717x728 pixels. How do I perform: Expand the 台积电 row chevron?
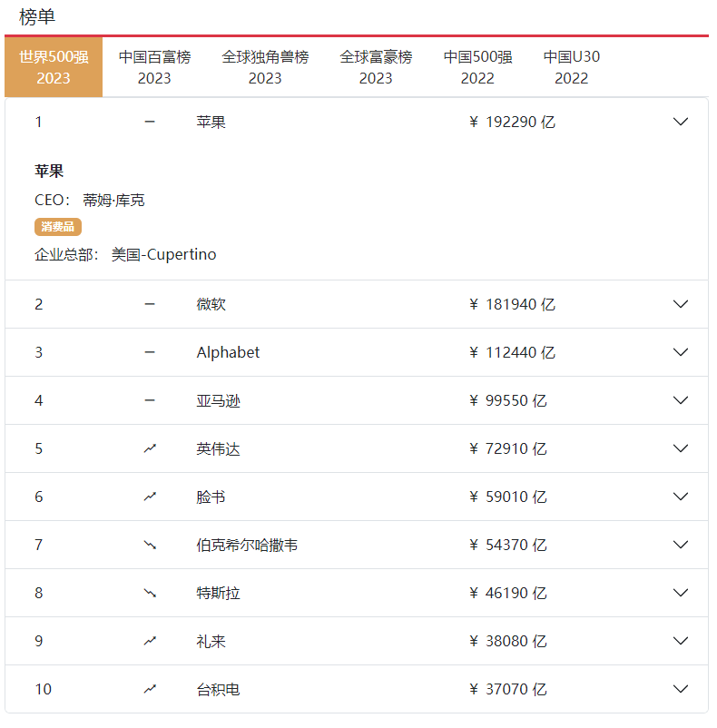681,689
